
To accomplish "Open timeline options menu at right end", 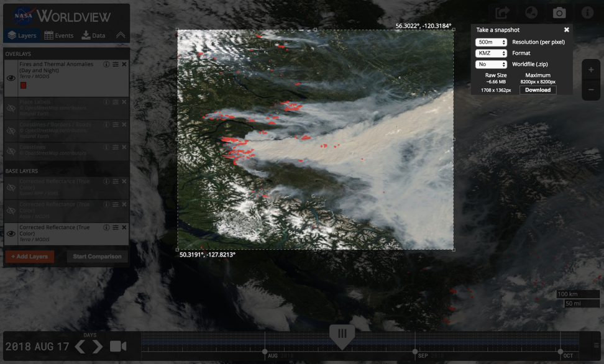I will point(597,345).
